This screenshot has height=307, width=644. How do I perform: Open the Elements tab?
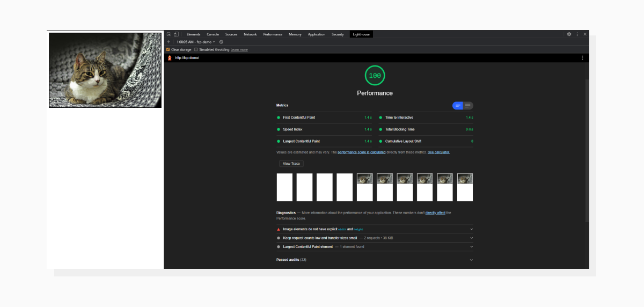[x=193, y=34]
